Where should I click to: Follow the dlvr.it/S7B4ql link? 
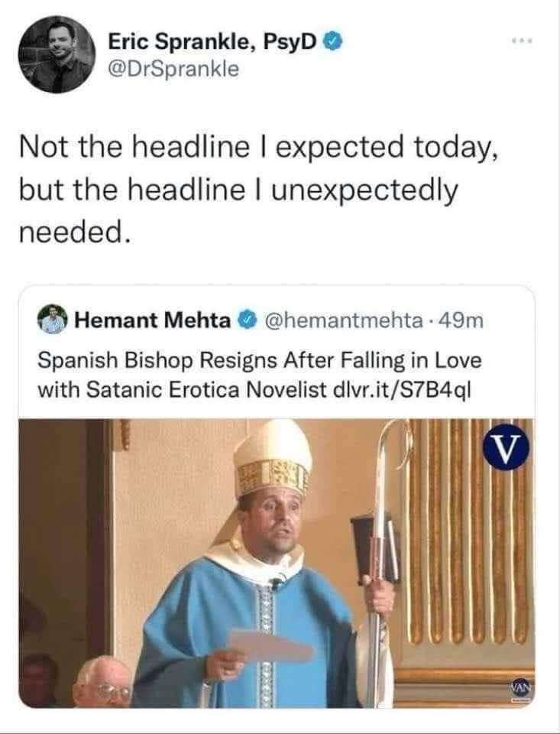point(401,389)
